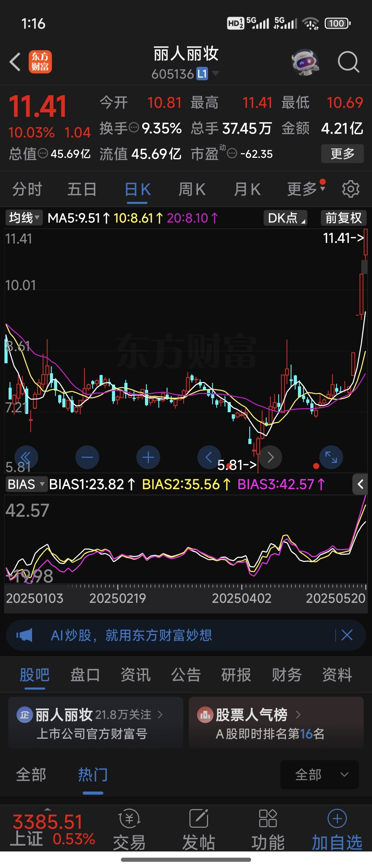
Task: Close the AI炒股 banner
Action: [x=347, y=635]
